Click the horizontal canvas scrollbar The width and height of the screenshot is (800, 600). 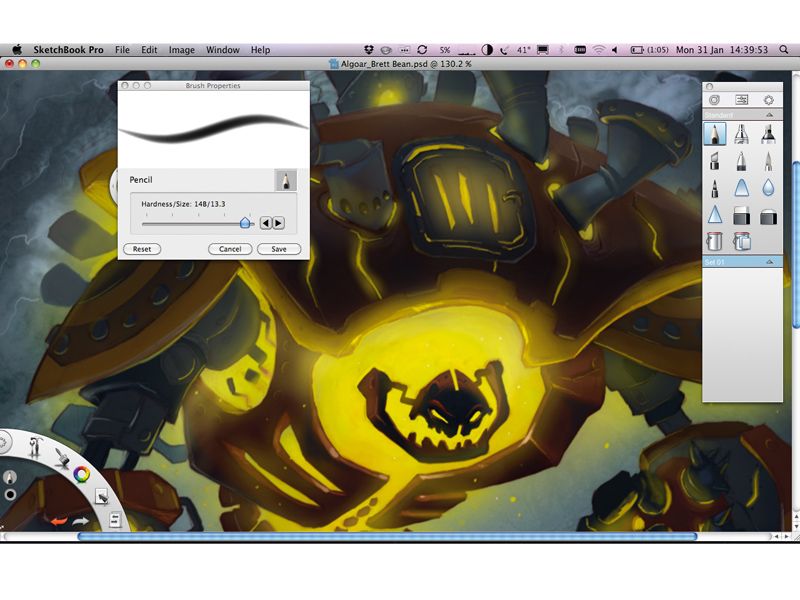click(387, 536)
